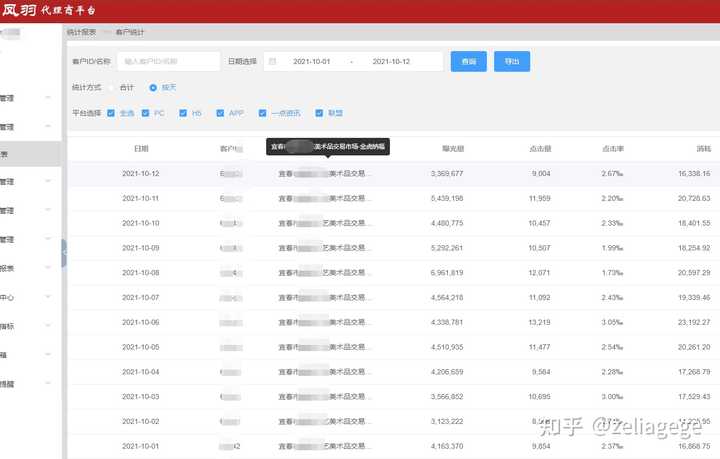This screenshot has height=459, width=720.
Task: Click the 日期 column header
Action: (141, 149)
